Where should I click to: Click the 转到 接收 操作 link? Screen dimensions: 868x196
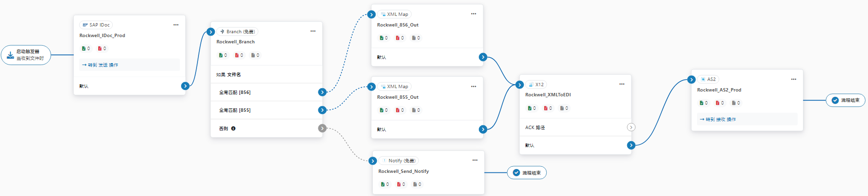point(718,119)
